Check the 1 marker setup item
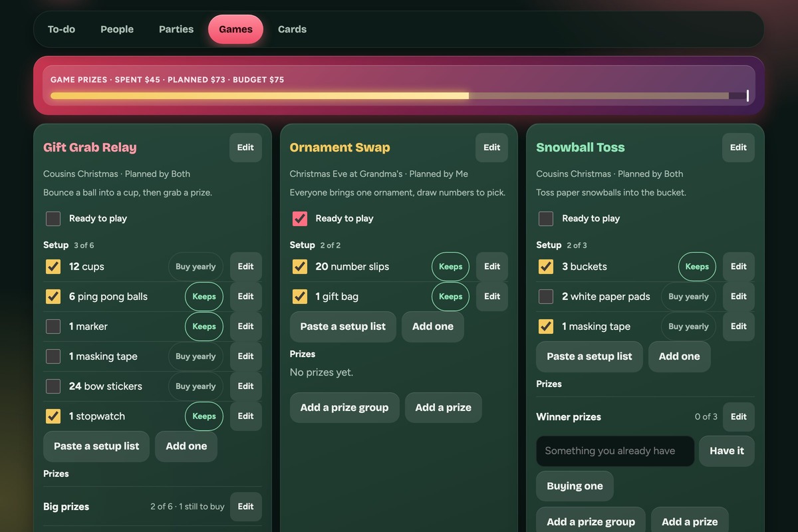The image size is (798, 532). click(x=53, y=327)
